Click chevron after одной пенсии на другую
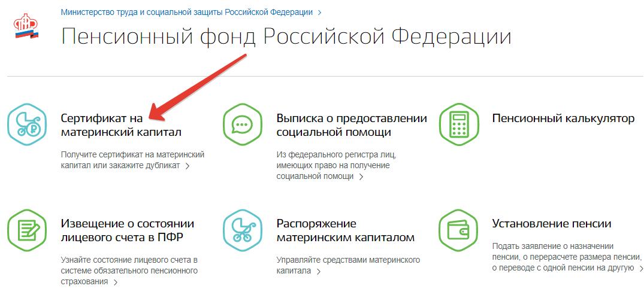 pos(641,269)
